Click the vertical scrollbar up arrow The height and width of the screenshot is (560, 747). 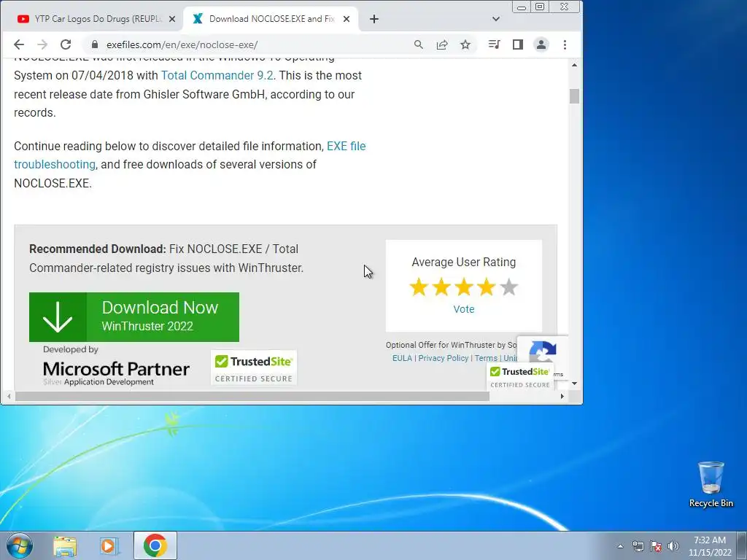tap(575, 65)
